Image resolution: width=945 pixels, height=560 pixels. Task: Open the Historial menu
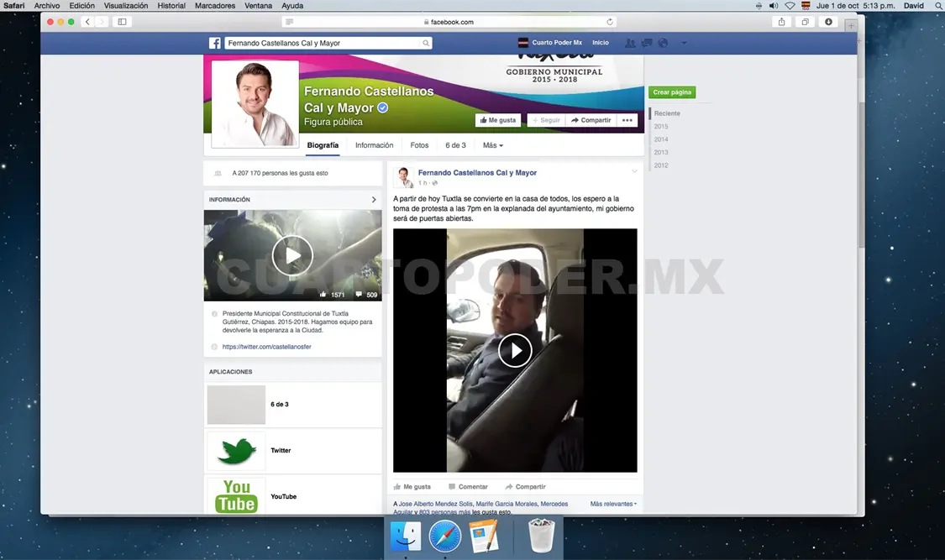(171, 5)
